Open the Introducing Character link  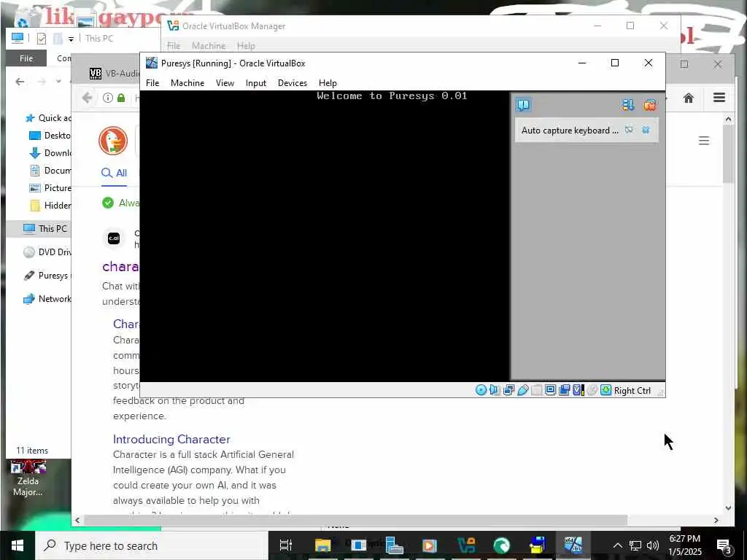[x=171, y=439]
